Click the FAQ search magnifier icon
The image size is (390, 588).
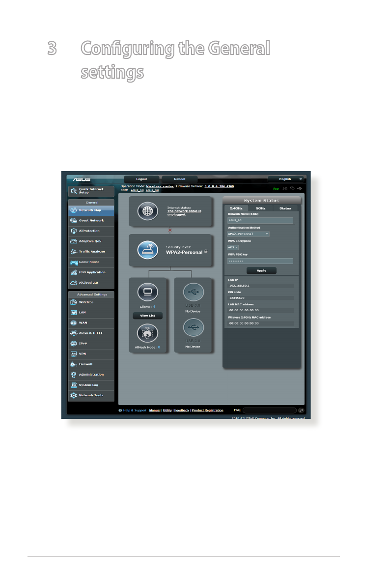(x=301, y=410)
